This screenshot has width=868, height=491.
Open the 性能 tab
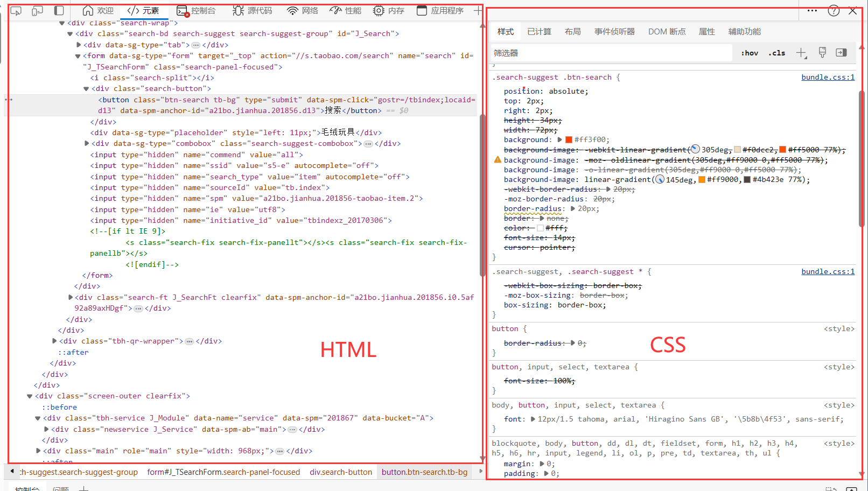346,11
